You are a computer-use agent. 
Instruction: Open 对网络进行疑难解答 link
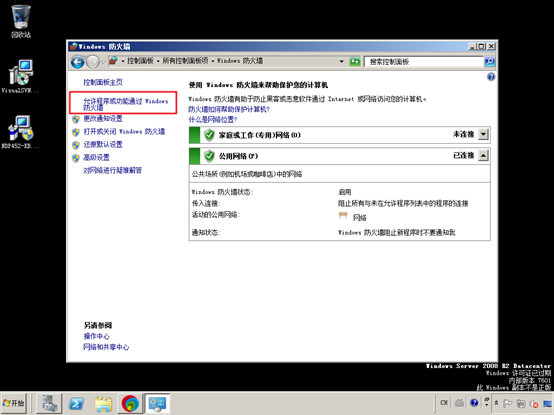[112, 171]
